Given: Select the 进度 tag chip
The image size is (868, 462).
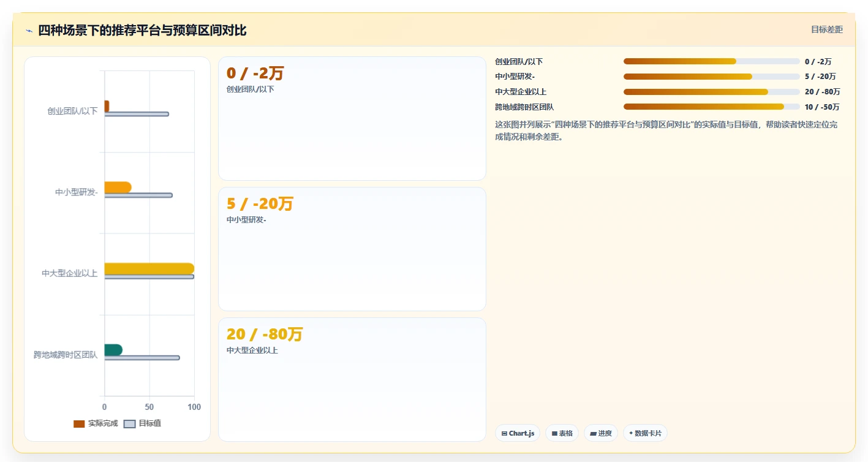Looking at the screenshot, I should pyautogui.click(x=601, y=433).
